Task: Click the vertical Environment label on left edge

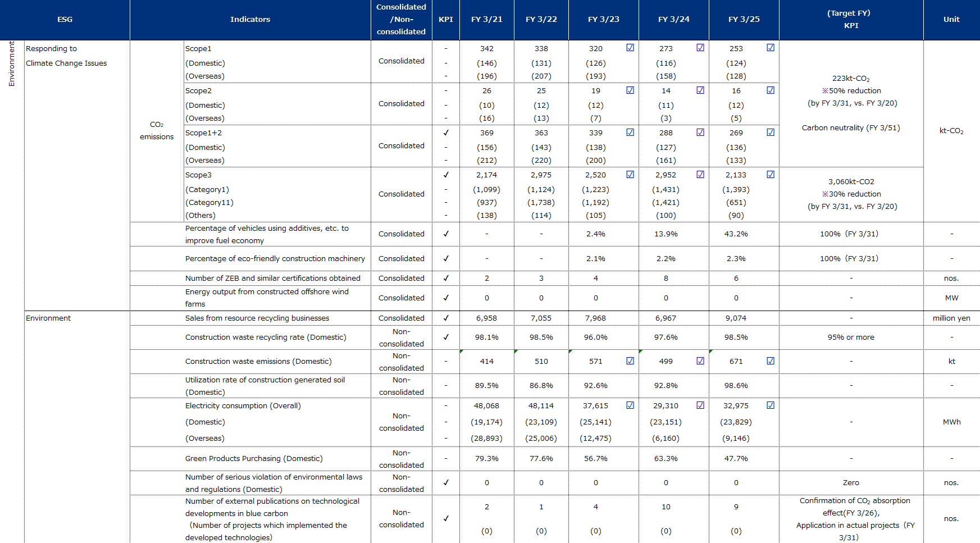Action: point(11,63)
